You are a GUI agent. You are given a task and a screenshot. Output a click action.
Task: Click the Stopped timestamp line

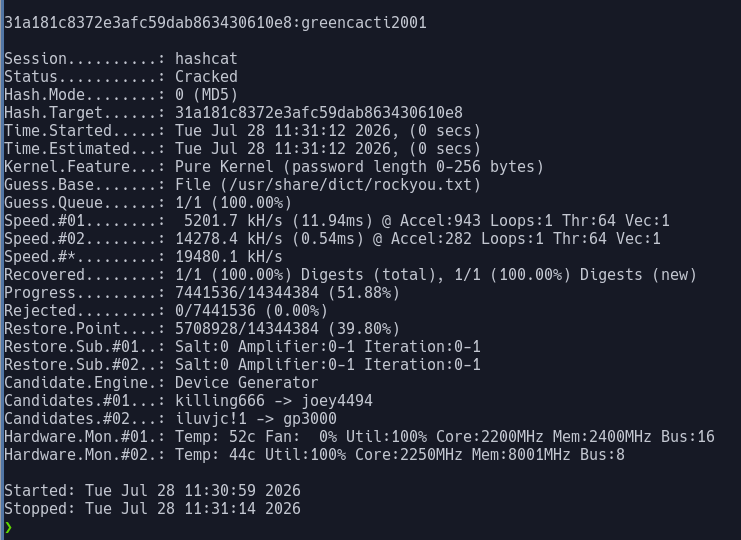(x=153, y=508)
